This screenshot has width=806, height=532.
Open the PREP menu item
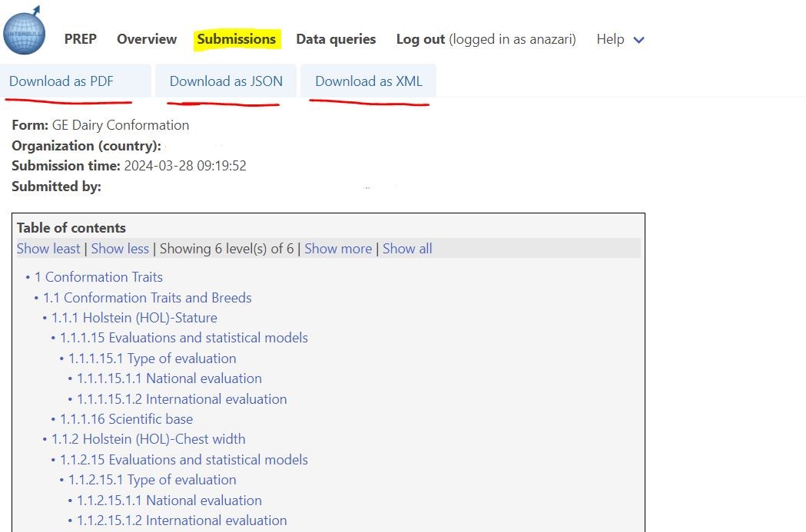(x=80, y=39)
